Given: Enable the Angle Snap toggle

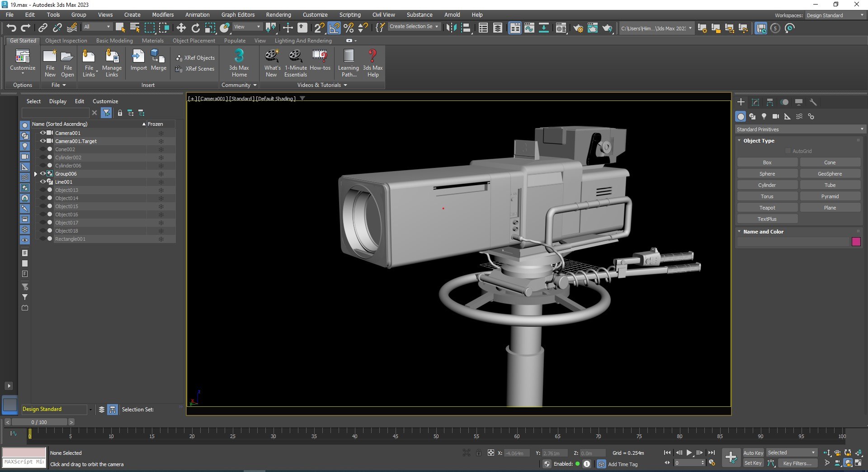Looking at the screenshot, I should (x=334, y=28).
